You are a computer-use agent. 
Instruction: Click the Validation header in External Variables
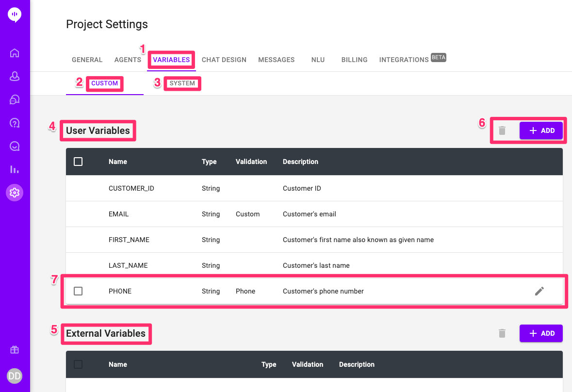click(308, 364)
